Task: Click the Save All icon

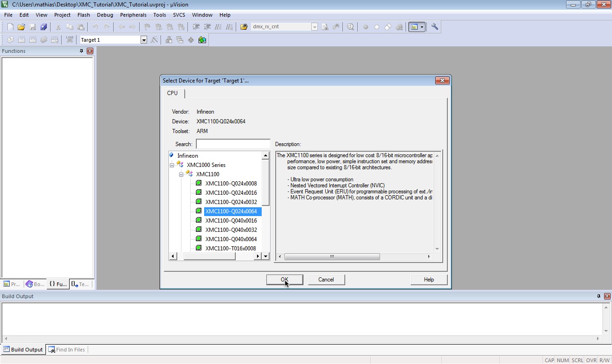Action: [x=44, y=27]
